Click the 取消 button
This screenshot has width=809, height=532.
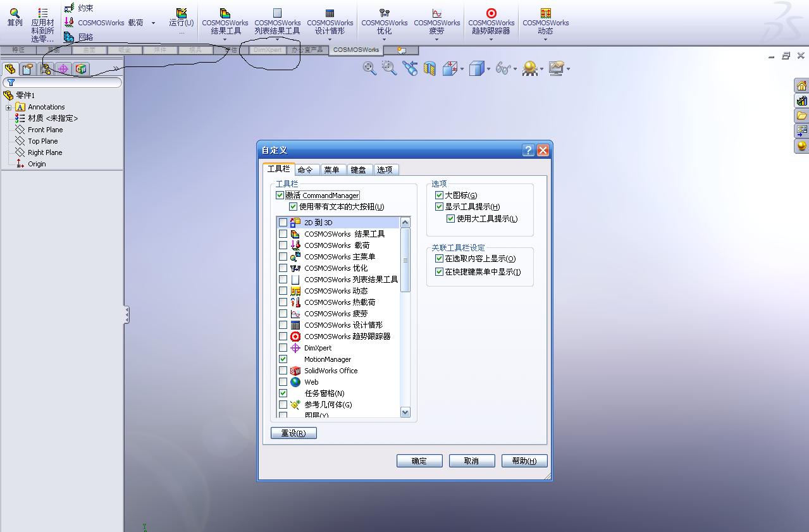(472, 461)
